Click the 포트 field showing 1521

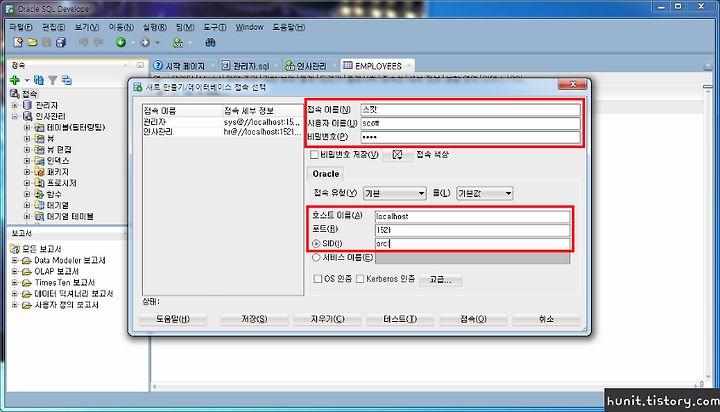coord(472,230)
